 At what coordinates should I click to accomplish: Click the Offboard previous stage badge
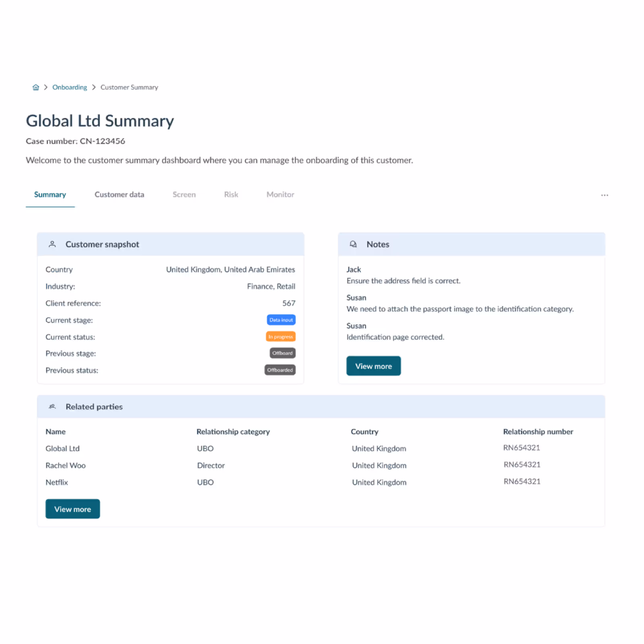283,353
